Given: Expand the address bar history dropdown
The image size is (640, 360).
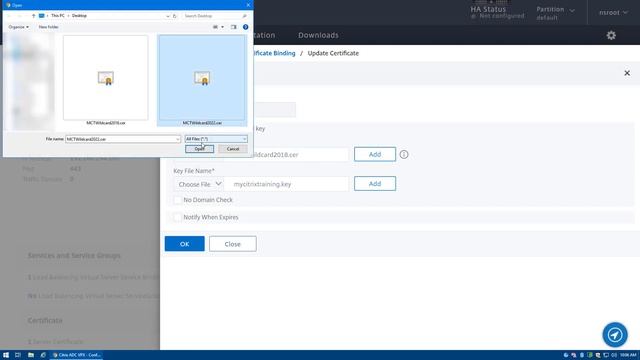Looking at the screenshot, I should pos(168,16).
